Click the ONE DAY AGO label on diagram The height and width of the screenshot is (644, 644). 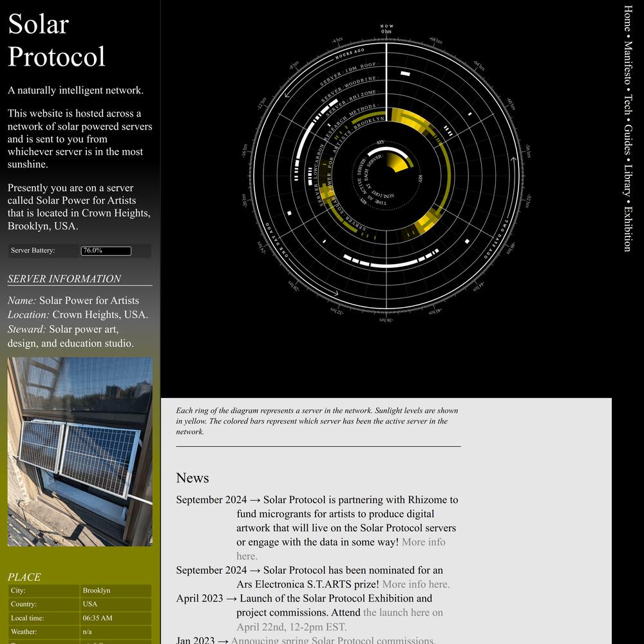click(x=276, y=240)
